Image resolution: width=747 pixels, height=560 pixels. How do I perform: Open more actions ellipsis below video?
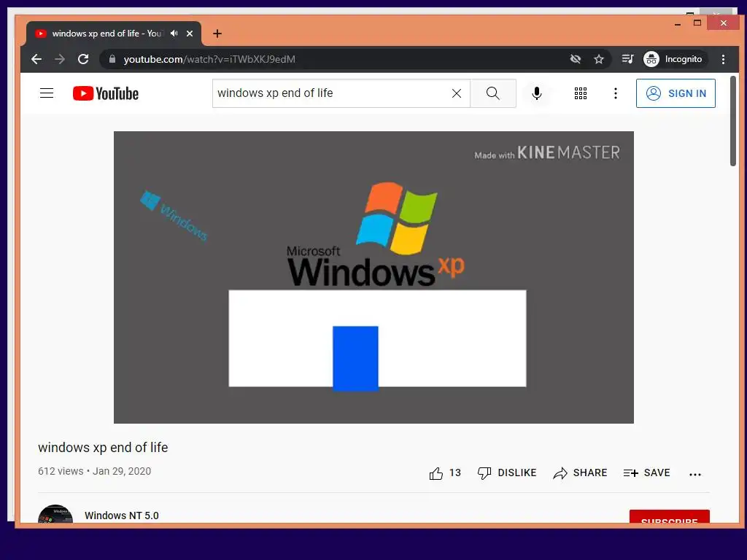point(695,474)
